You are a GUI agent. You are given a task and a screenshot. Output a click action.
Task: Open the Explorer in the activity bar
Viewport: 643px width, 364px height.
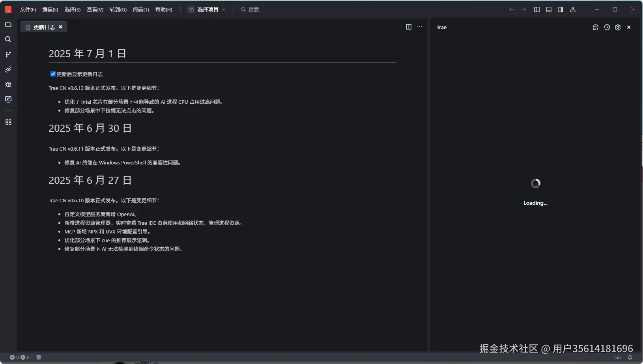pos(8,24)
